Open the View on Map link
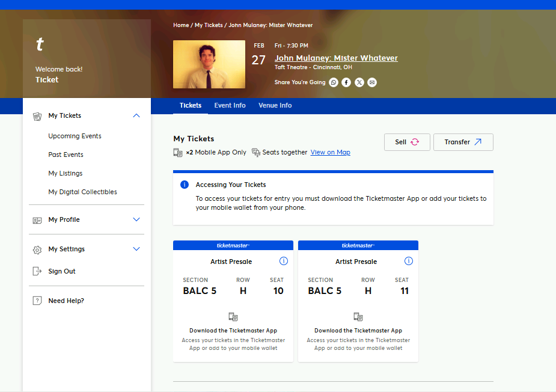 pyautogui.click(x=331, y=152)
